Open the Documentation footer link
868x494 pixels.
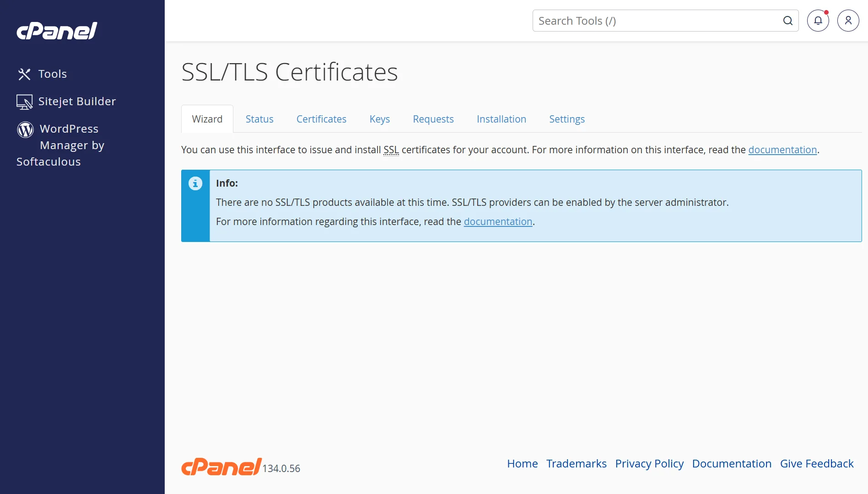732,463
